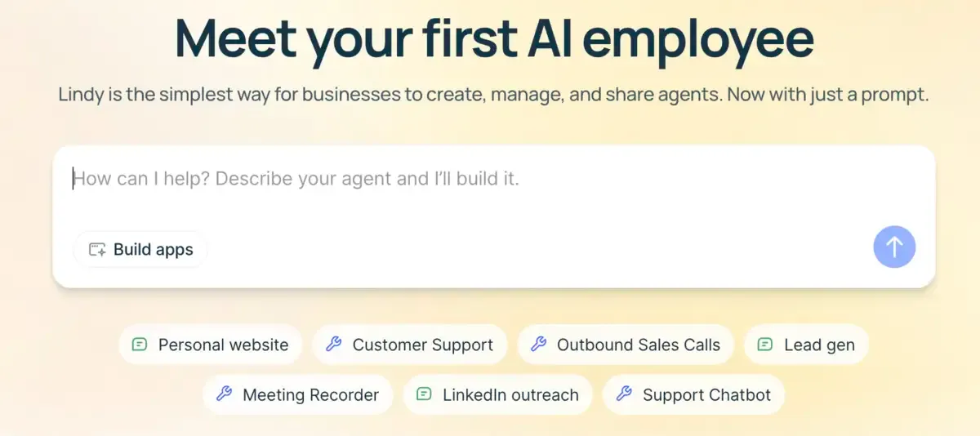Click the green icon beside Personal website
Image resolution: width=980 pixels, height=436 pixels.
(x=140, y=345)
